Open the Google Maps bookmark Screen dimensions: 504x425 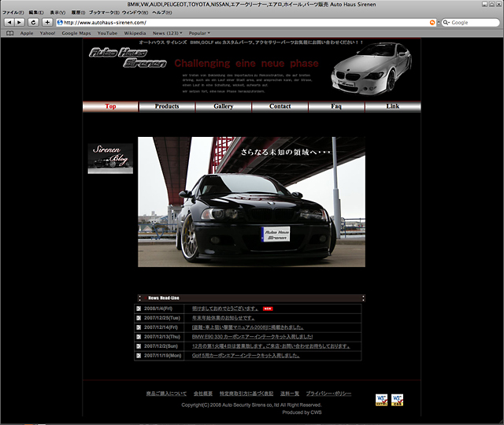point(76,33)
